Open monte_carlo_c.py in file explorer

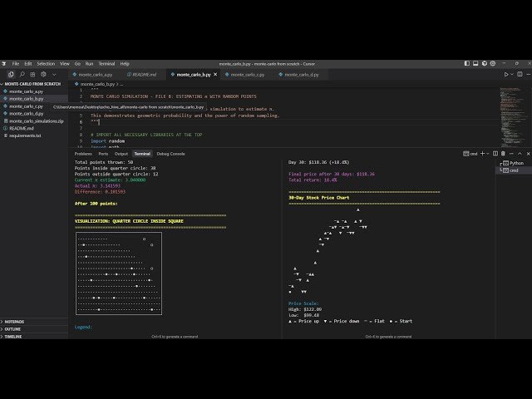pyautogui.click(x=26, y=106)
